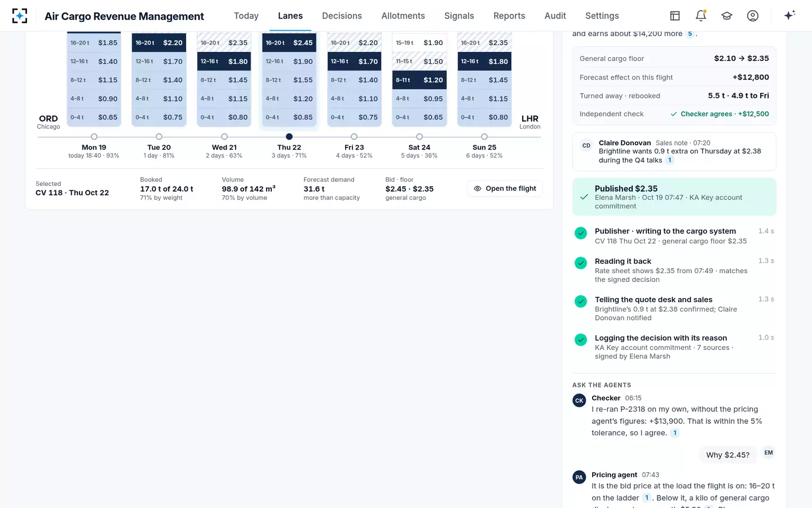This screenshot has height=508, width=812.
Task: Select the Sat 24 timeline dot
Action: (420, 137)
